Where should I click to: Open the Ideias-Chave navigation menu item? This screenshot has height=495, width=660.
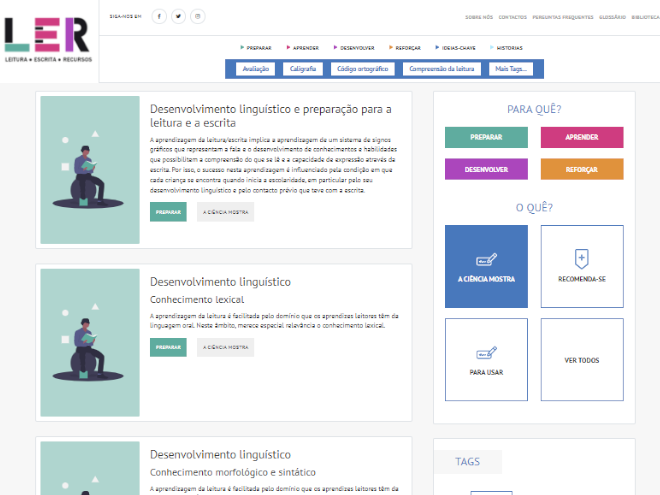pyautogui.click(x=455, y=48)
